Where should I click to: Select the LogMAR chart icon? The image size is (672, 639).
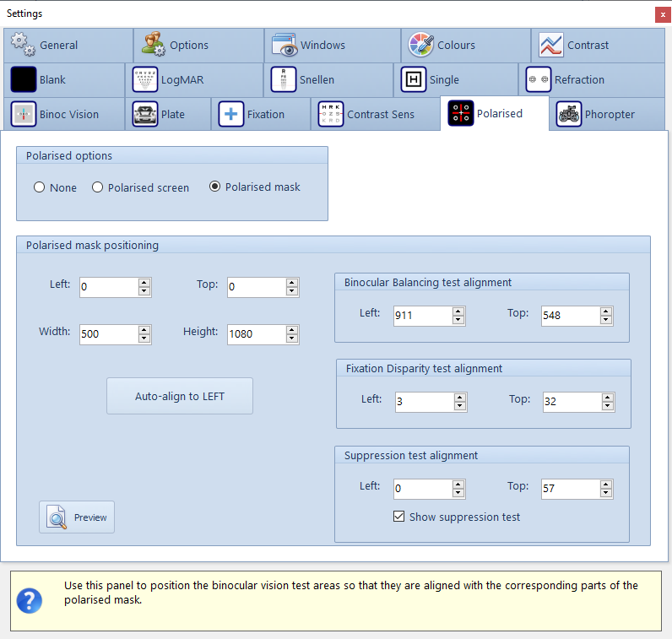coord(145,79)
